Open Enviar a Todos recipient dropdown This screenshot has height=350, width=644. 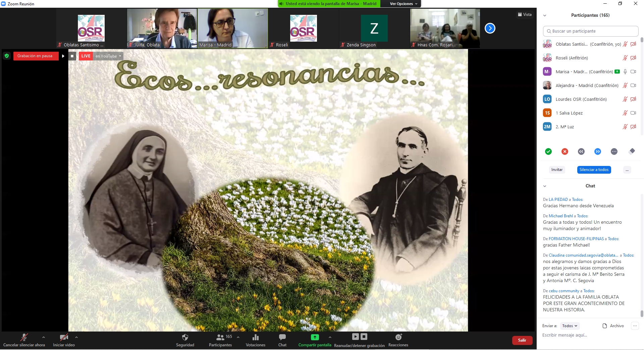[x=570, y=326]
